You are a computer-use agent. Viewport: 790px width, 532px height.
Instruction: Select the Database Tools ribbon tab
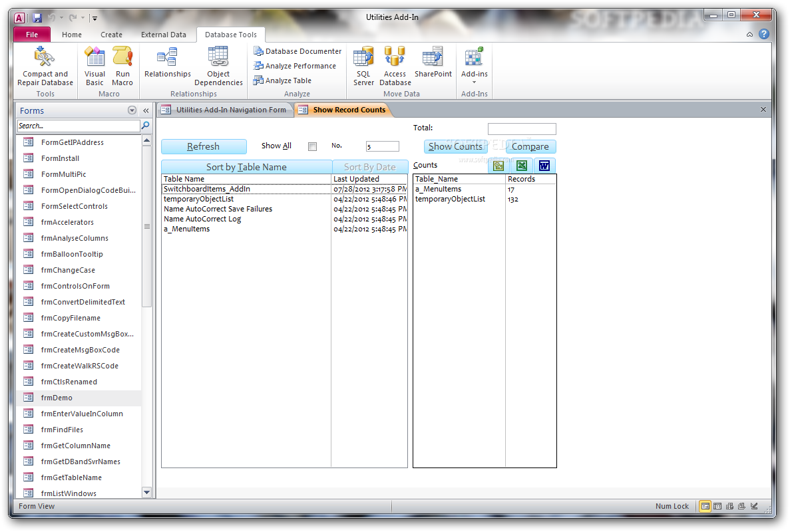231,35
